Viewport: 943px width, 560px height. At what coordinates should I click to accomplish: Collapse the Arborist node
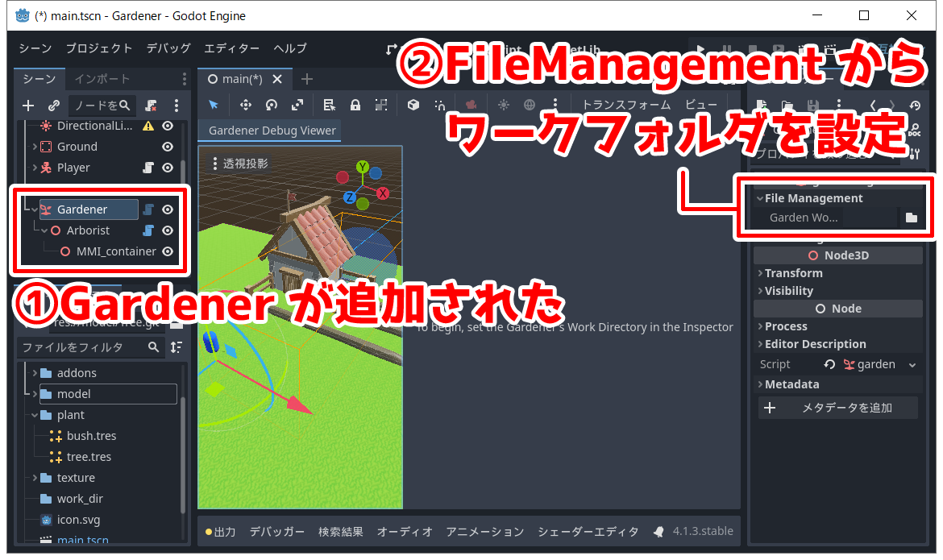(x=44, y=230)
